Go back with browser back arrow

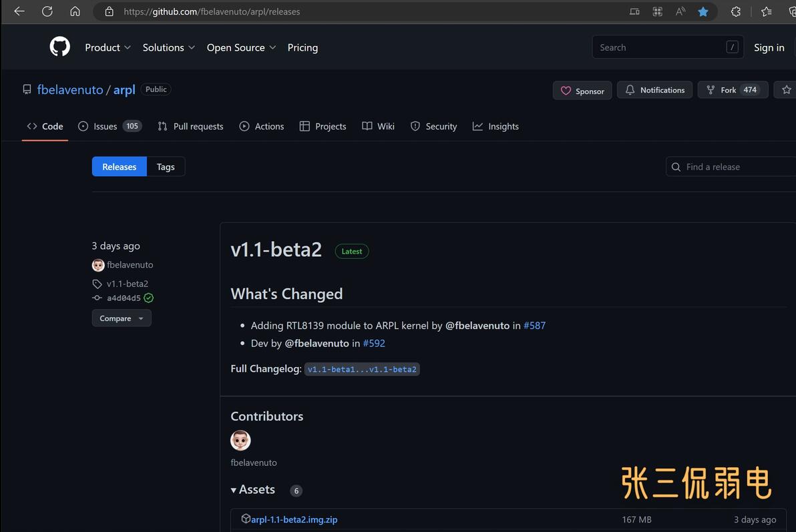(19, 11)
